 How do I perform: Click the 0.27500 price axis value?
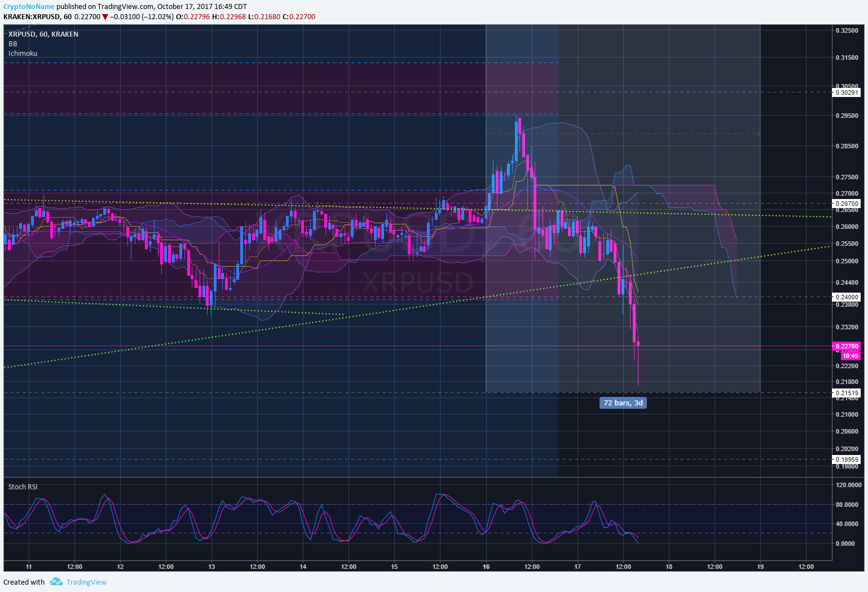[x=847, y=177]
